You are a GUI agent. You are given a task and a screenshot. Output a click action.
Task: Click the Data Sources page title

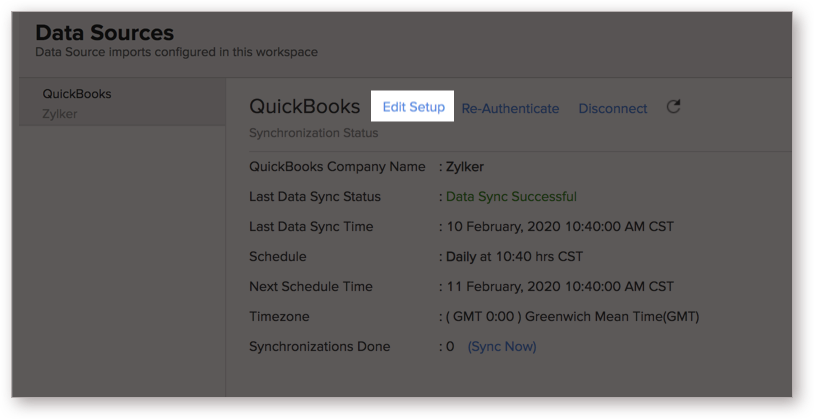click(x=104, y=33)
